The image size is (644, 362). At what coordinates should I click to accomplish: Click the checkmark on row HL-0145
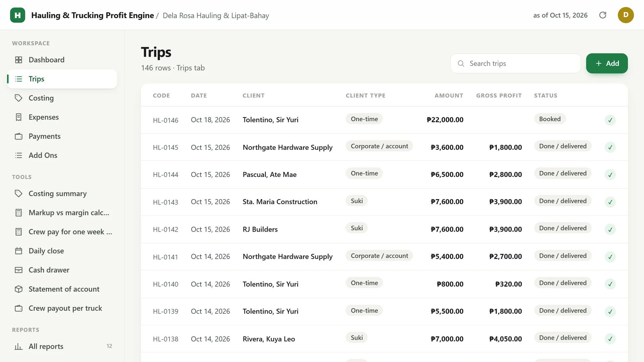coord(610,147)
